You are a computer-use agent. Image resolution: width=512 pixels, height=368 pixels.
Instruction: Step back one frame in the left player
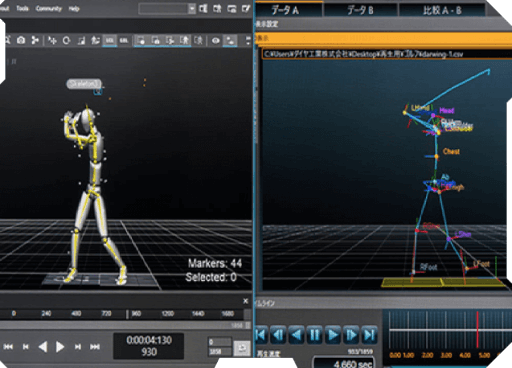point(26,347)
